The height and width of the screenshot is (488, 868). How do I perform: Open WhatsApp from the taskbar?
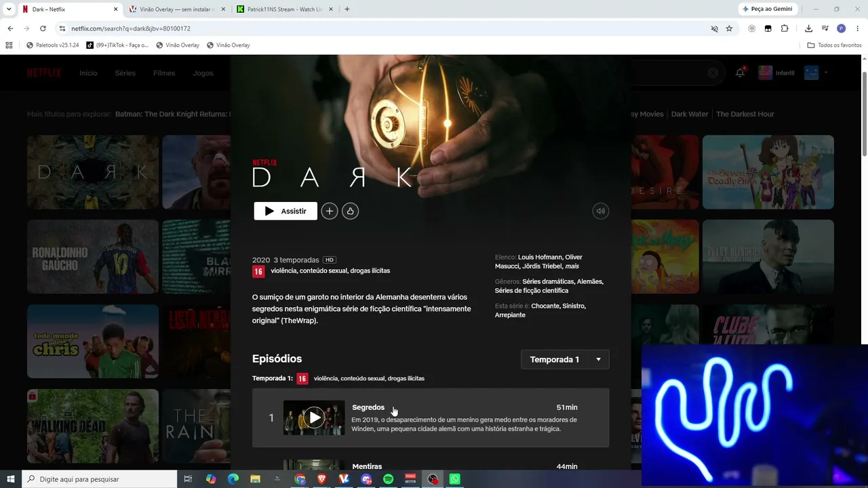455,479
